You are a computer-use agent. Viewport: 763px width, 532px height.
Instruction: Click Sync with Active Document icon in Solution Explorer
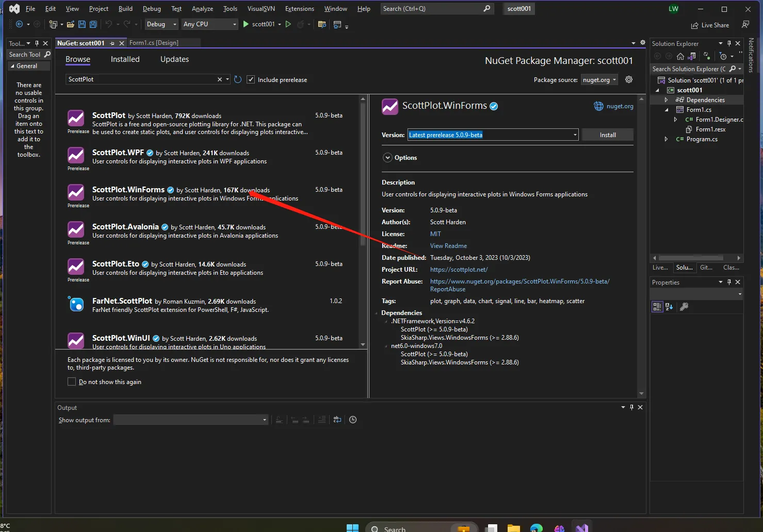pyautogui.click(x=707, y=56)
